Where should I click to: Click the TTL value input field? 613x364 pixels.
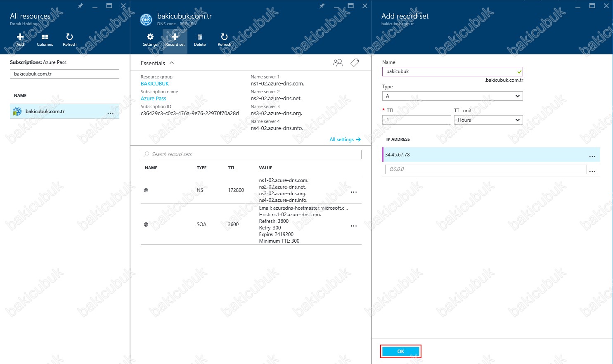tap(417, 120)
